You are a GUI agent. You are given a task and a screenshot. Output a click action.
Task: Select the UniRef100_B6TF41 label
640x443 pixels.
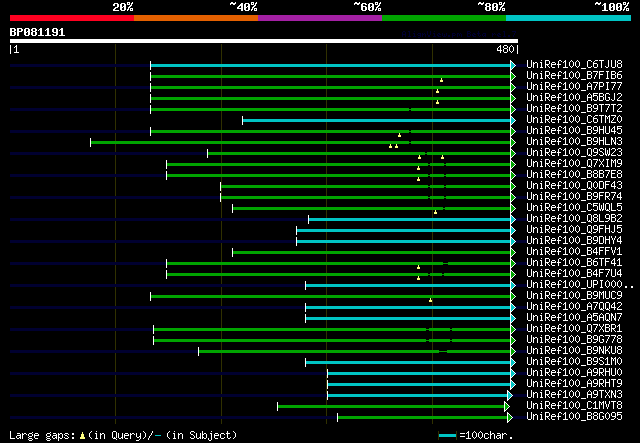(x=574, y=263)
